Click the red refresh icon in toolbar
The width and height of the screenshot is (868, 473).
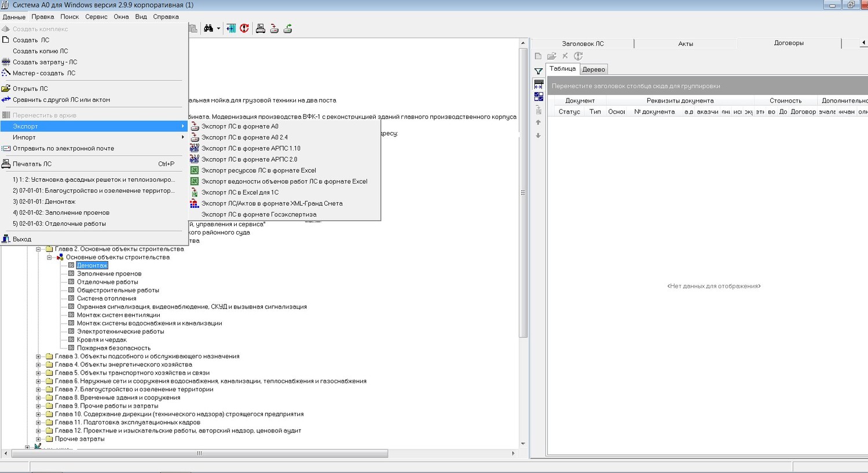(244, 28)
